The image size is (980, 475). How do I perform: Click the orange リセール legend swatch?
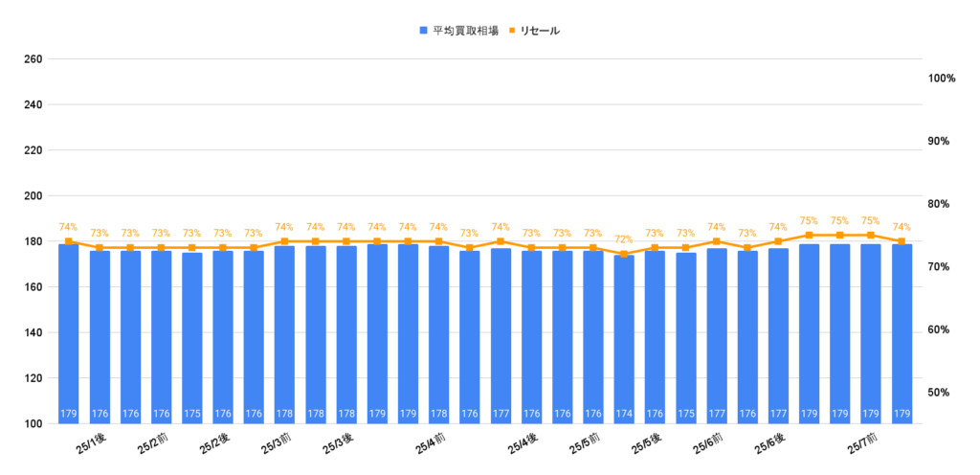click(511, 31)
